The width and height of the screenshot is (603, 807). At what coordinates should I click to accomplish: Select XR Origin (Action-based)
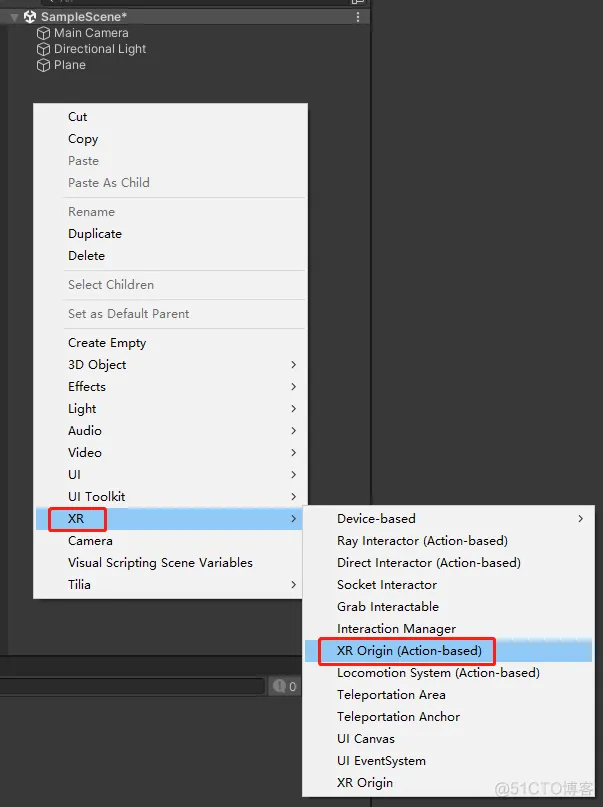pyautogui.click(x=449, y=651)
